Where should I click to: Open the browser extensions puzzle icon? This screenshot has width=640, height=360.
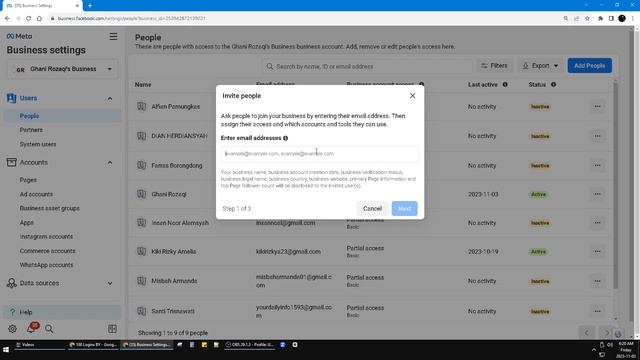tap(600, 18)
